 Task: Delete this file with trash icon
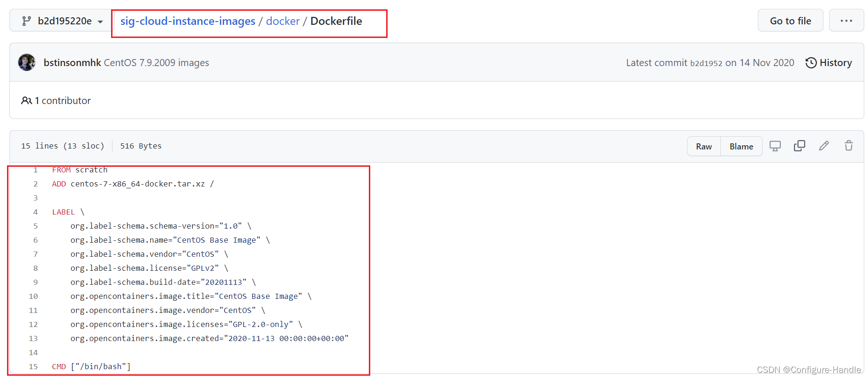coord(849,146)
